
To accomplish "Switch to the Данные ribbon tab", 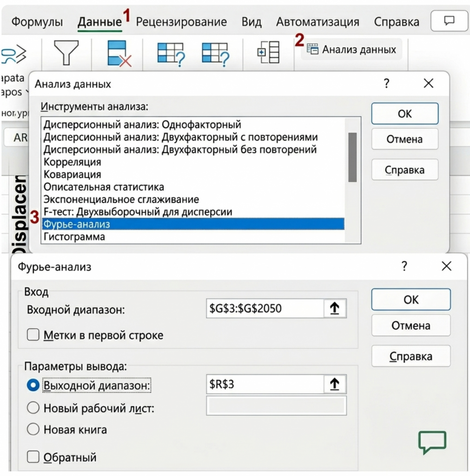I will click(x=99, y=22).
